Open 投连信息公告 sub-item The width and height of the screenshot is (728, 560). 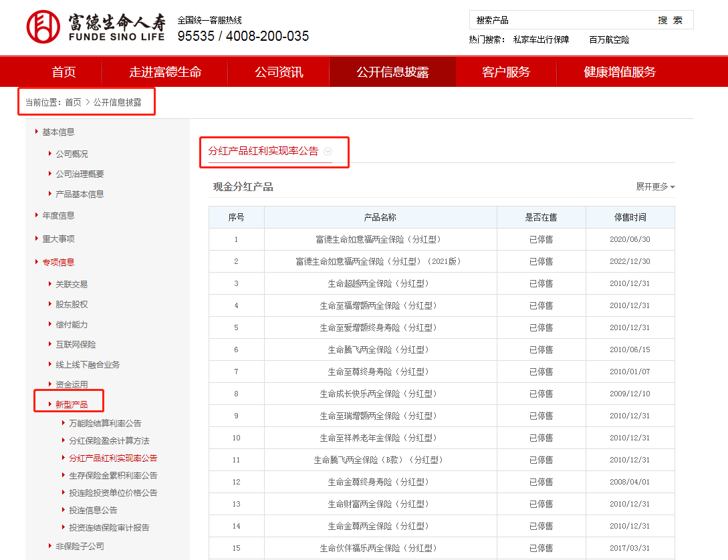coord(93,510)
